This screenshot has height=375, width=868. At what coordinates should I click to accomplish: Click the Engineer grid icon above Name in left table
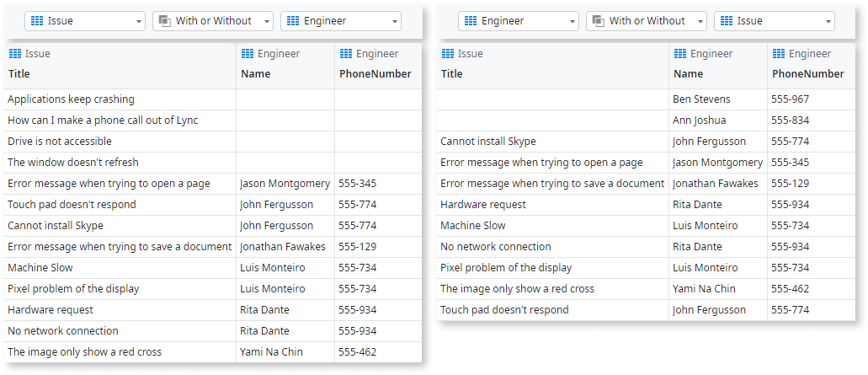[247, 54]
